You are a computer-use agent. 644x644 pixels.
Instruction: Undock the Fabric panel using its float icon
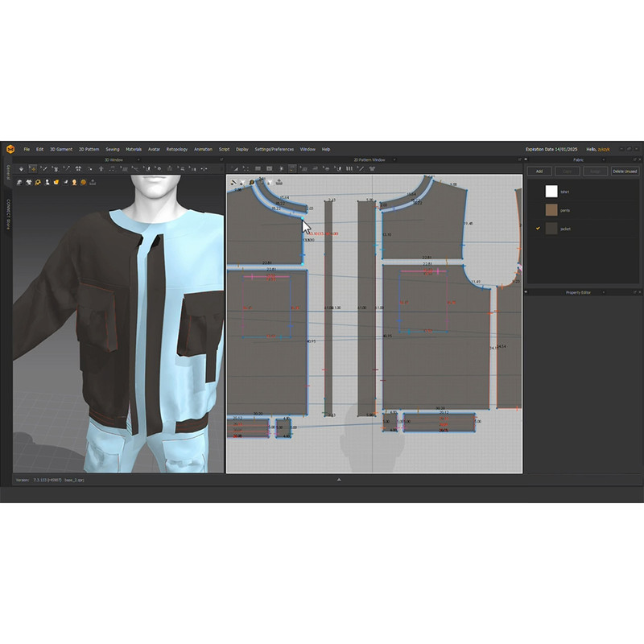tap(634, 159)
